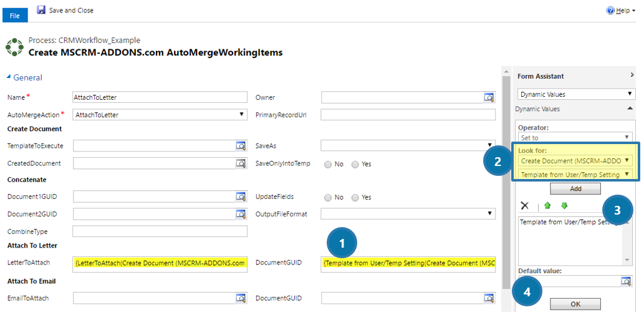
Task: Click the Default value input field
Action: point(569,281)
